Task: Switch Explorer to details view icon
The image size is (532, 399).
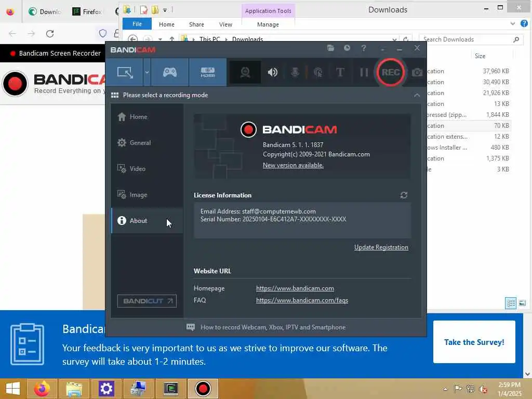Action: click(511, 303)
